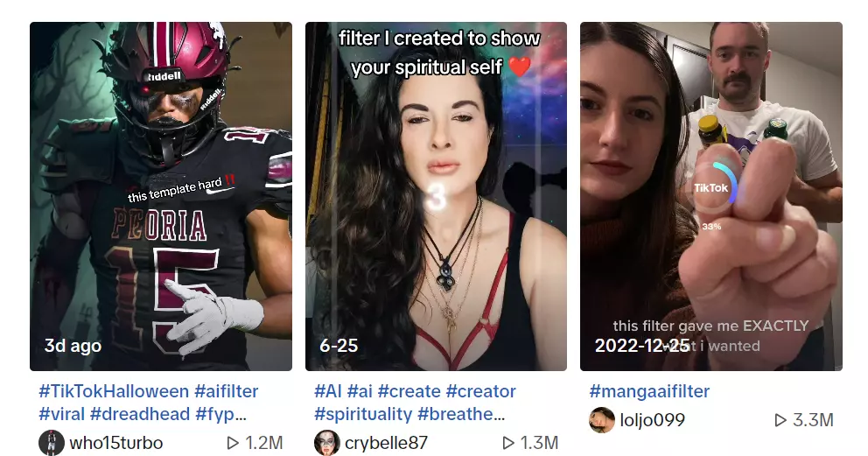Image resolution: width=868 pixels, height=456 pixels.
Task: Click play count icon next to 1.2M
Action: click(x=233, y=443)
